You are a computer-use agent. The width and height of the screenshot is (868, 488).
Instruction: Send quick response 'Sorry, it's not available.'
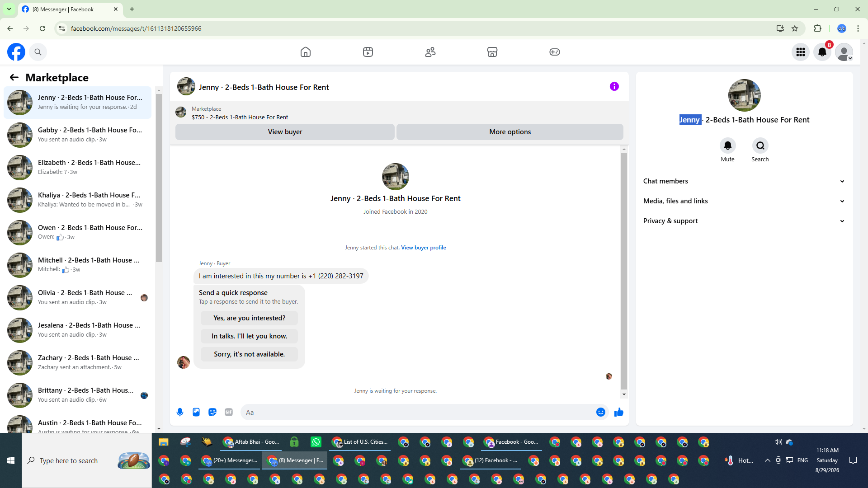pos(250,354)
